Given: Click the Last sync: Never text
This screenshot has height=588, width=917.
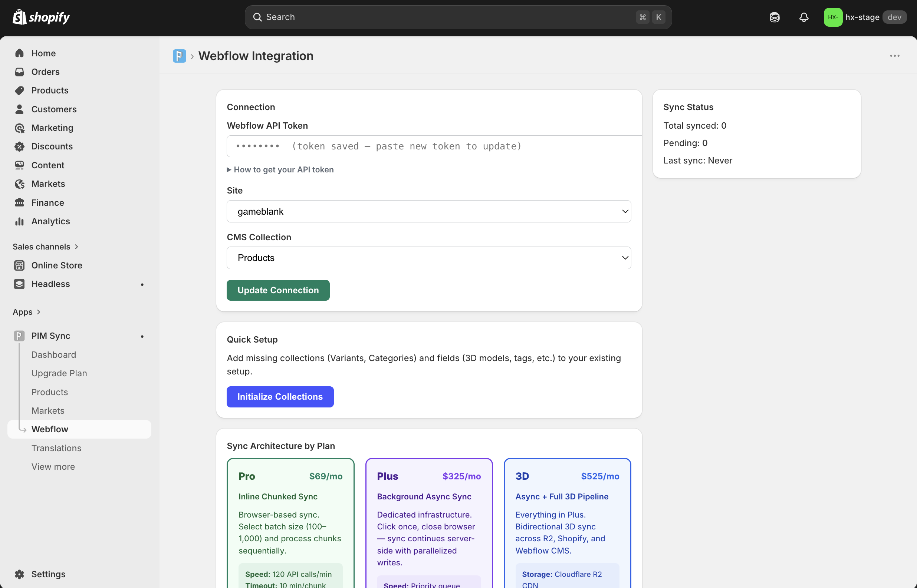Looking at the screenshot, I should [697, 161].
